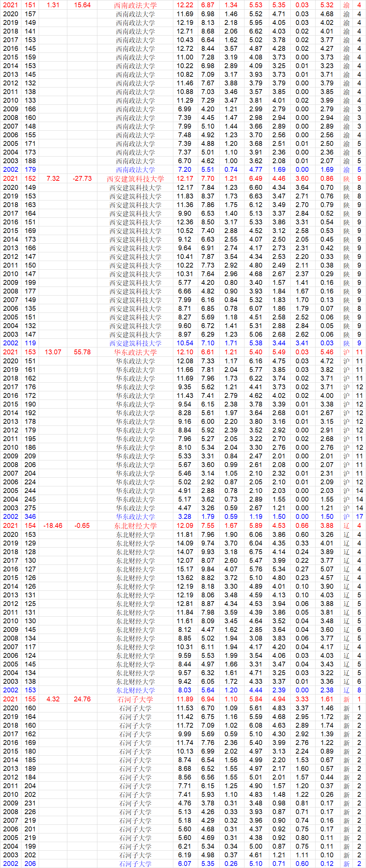Click value 55.78 in 华东政法大学 2021 row

[x=82, y=352]
